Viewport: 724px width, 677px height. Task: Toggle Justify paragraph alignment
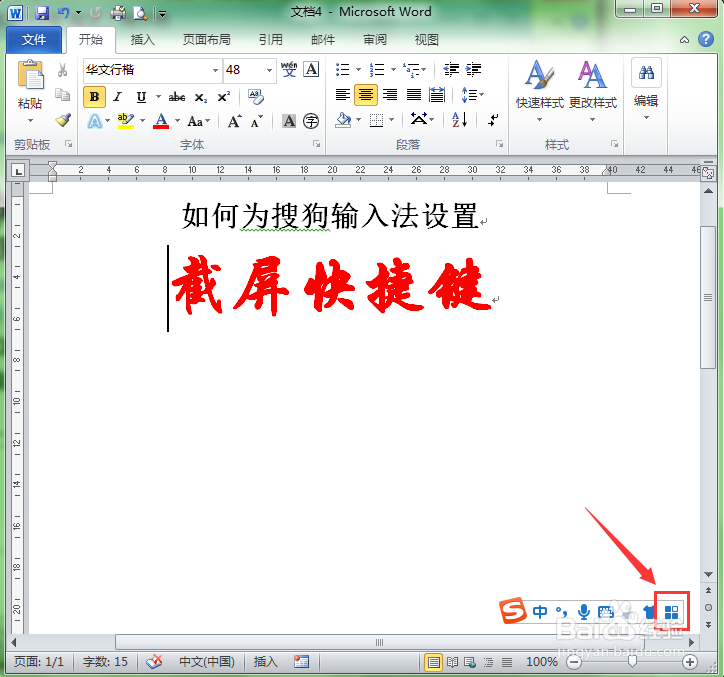tap(414, 95)
